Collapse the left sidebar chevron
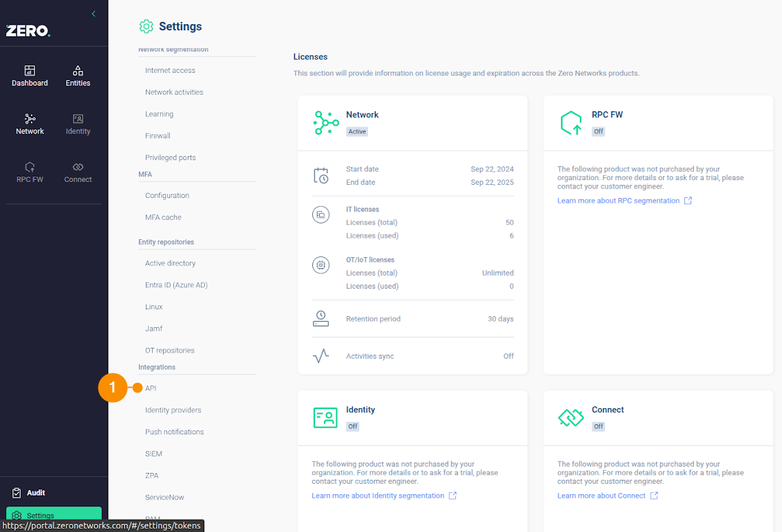 94,14
